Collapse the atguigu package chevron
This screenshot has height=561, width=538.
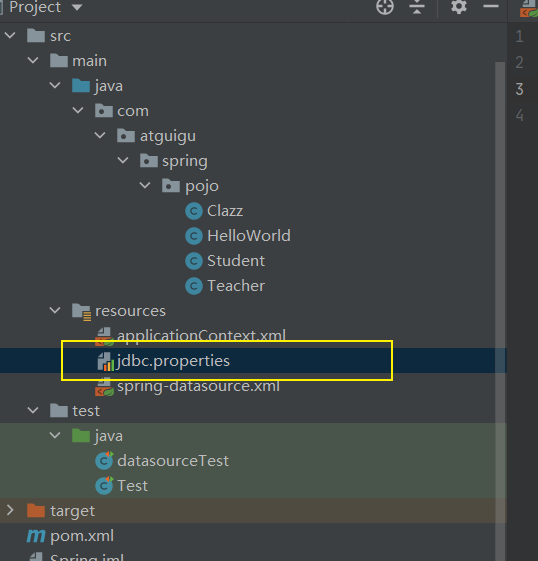[100, 136]
